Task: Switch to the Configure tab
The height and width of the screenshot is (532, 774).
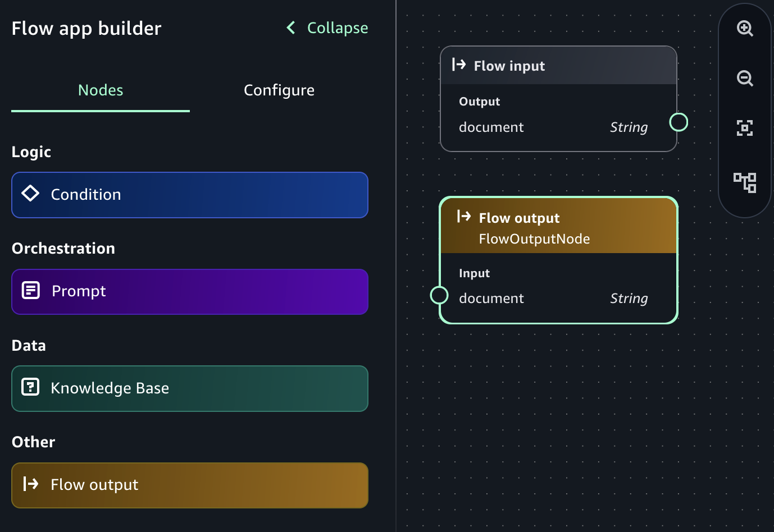Action: (x=279, y=90)
